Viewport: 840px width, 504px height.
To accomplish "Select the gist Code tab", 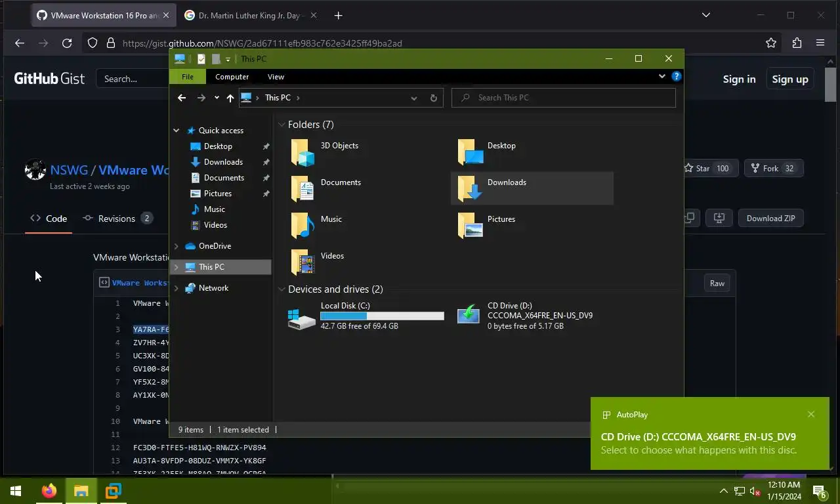I will 49,219.
